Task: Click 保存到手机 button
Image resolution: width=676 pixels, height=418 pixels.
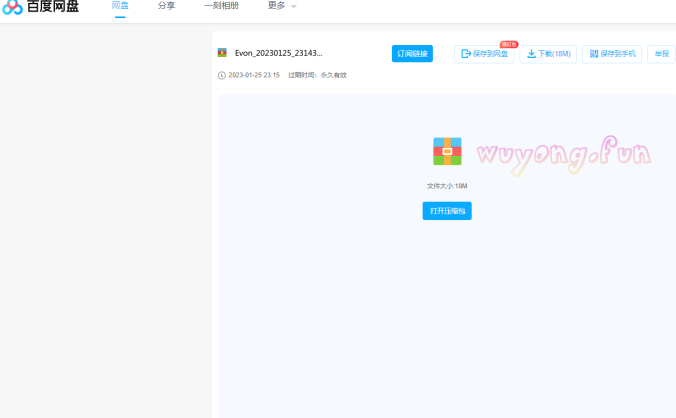Action: tap(612, 54)
